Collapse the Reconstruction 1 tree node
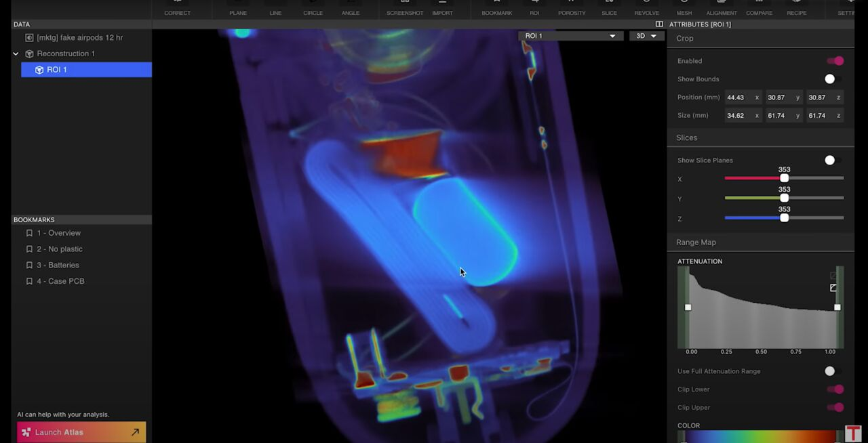The height and width of the screenshot is (443, 868). coord(16,54)
